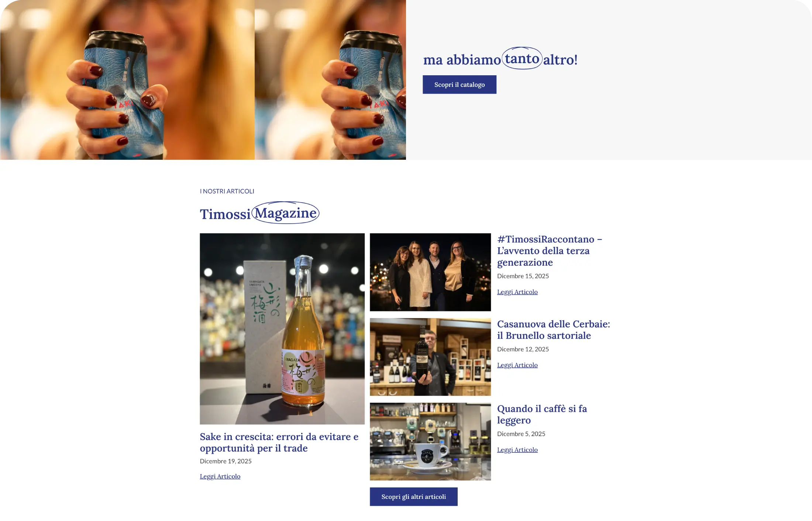
Task: Click the first beer can hero image
Action: pyautogui.click(x=127, y=80)
